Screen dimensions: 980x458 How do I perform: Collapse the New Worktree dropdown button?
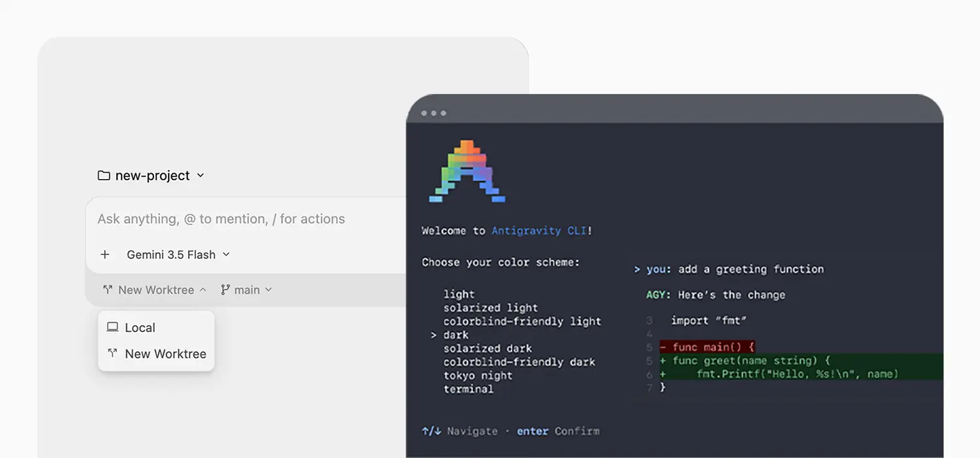point(155,290)
